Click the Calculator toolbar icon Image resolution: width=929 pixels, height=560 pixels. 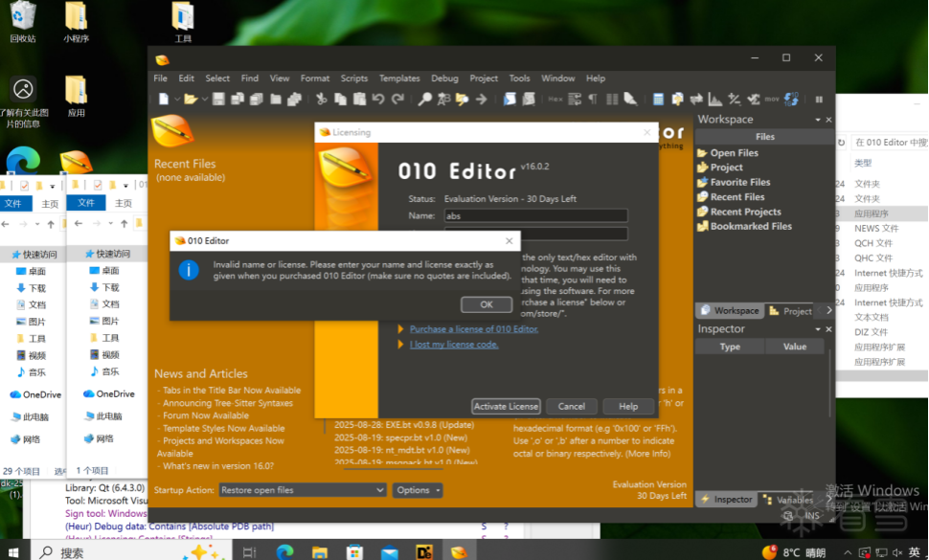click(x=658, y=100)
